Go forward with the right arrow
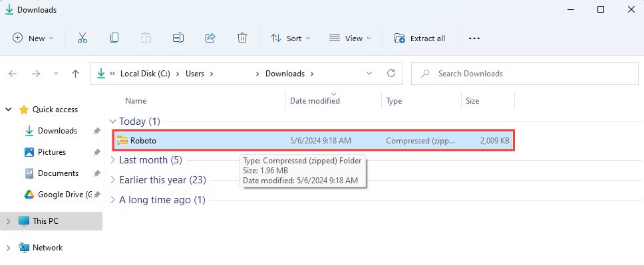This screenshot has width=644, height=265. (36, 74)
